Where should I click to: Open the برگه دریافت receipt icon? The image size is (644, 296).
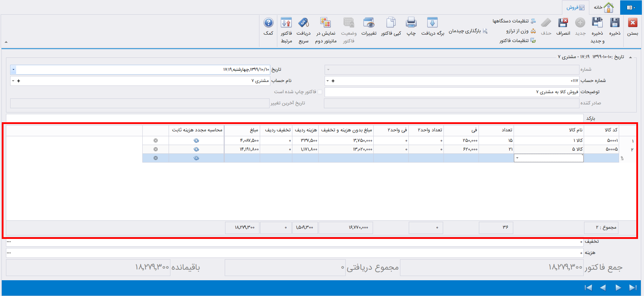[432, 23]
